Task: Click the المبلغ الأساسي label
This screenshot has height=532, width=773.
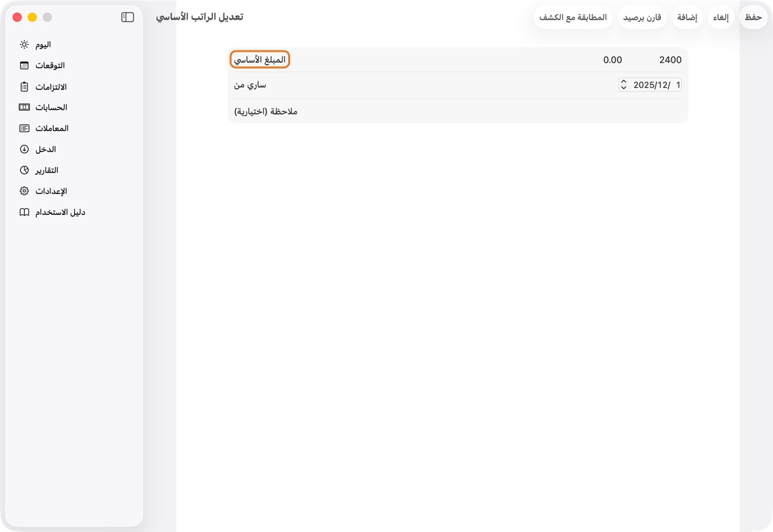Action: pos(260,60)
